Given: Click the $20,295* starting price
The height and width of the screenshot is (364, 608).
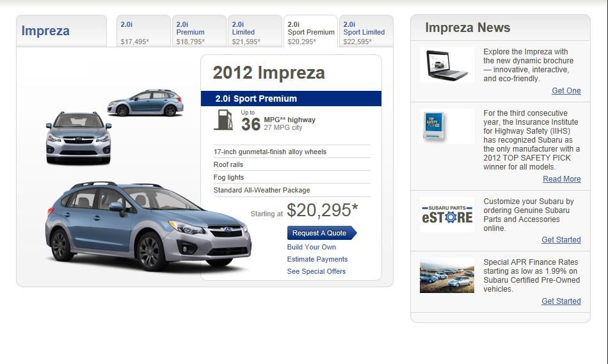Looking at the screenshot, I should (x=322, y=210).
